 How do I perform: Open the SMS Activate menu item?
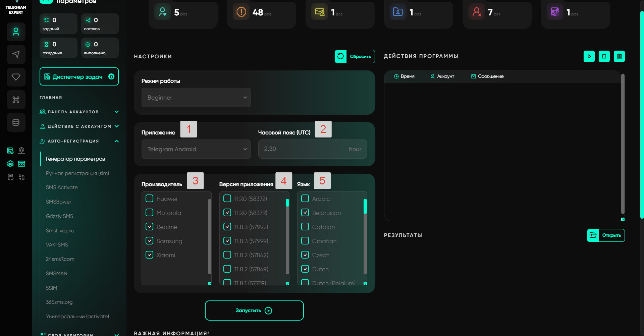pyautogui.click(x=62, y=187)
